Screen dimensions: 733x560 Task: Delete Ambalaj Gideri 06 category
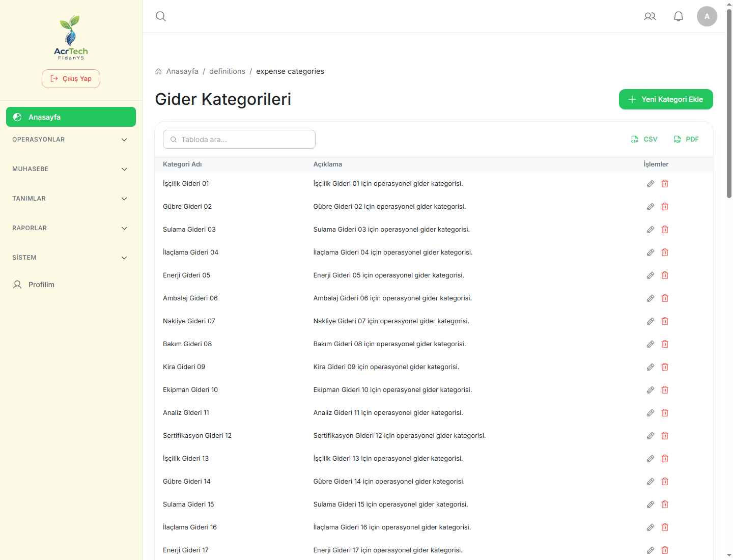coord(665,298)
